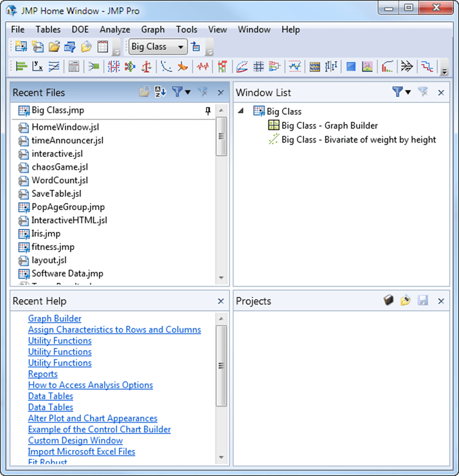Click the solid blue square icon
Viewport: 459px width, 476px height.
click(351, 66)
